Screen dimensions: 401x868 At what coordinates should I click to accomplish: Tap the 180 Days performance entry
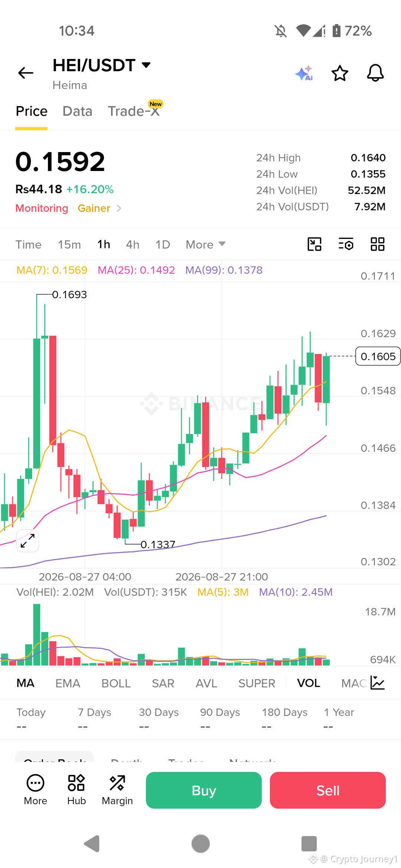coord(284,719)
